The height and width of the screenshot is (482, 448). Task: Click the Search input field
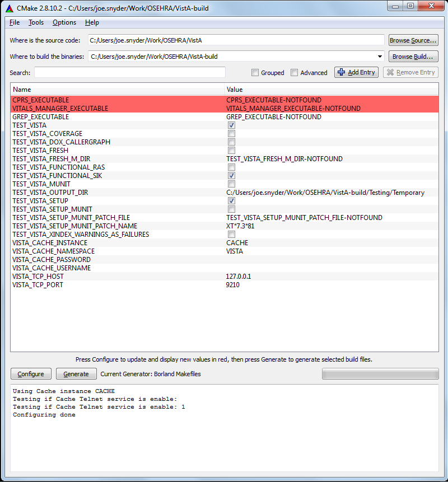coord(130,72)
